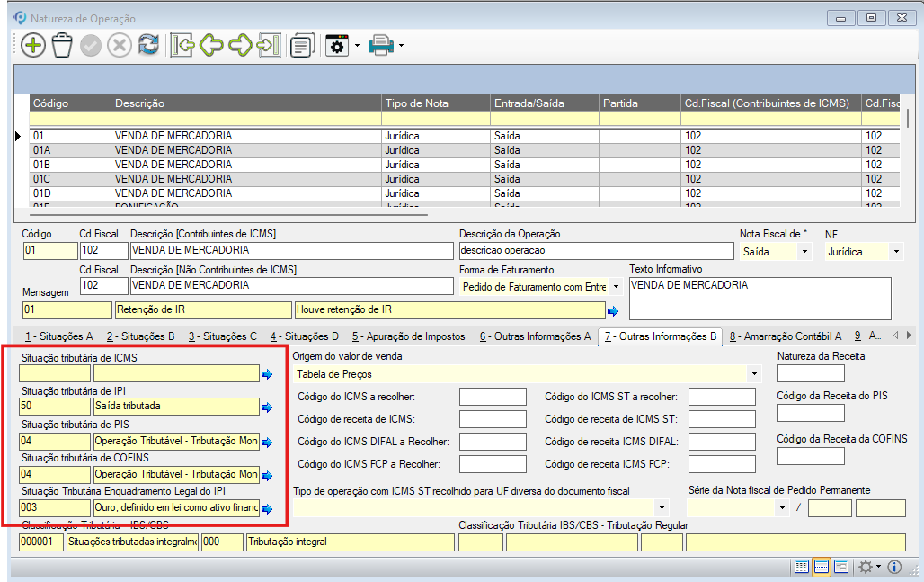The width and height of the screenshot is (924, 582).
Task: Select row with code 01B
Action: [x=465, y=165]
